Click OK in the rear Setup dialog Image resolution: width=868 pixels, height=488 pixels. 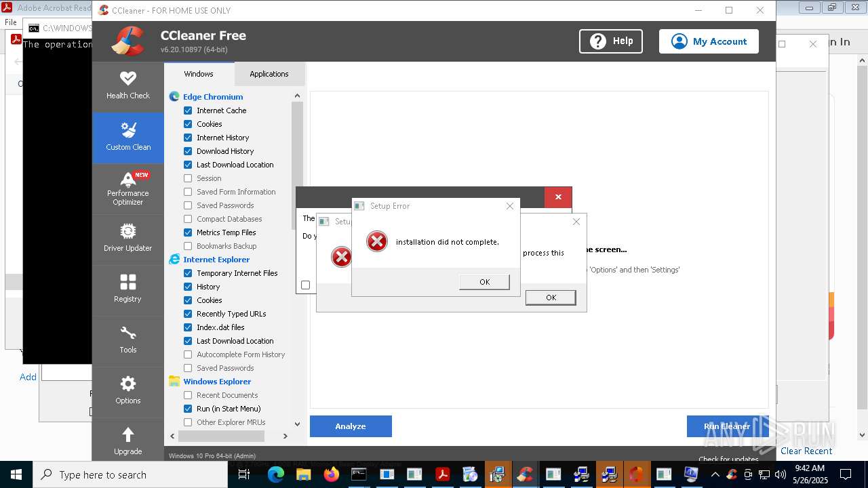551,298
